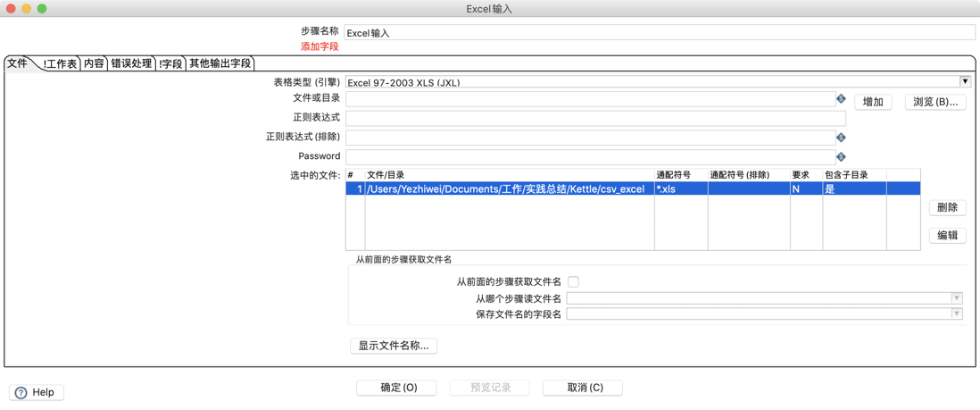Click the row number 1 cell
Image resolution: width=980 pixels, height=410 pixels.
click(x=355, y=189)
